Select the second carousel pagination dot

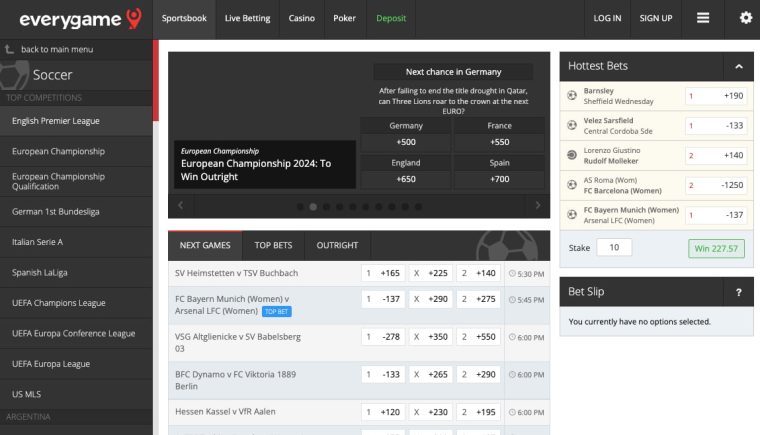click(x=313, y=207)
